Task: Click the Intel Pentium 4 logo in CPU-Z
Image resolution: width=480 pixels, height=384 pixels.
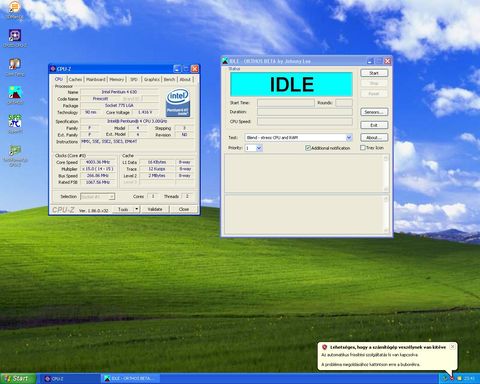Action: [x=178, y=102]
